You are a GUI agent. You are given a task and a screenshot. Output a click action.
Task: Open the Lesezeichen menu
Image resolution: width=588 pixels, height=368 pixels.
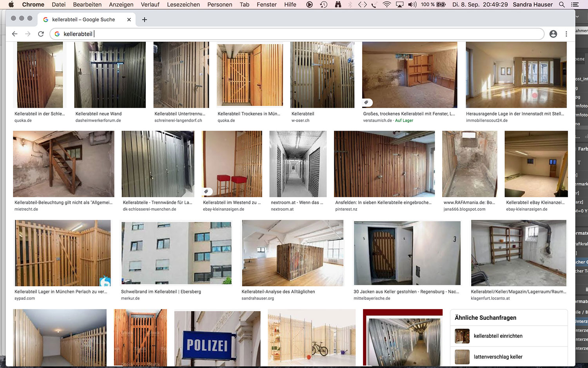point(183,4)
